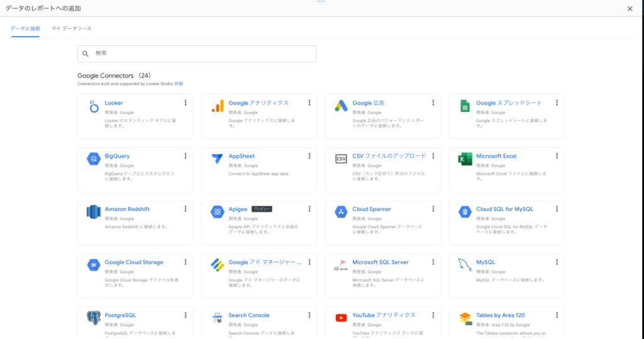Click the Tables by Area 120 icon

coord(465,318)
